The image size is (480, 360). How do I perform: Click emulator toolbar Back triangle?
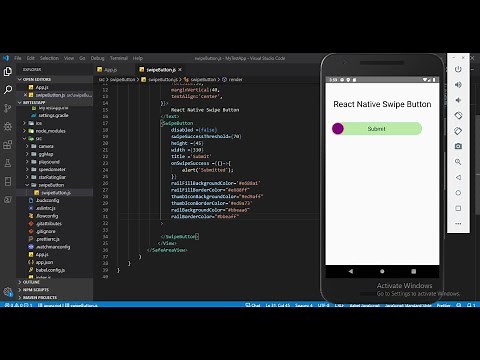[458, 177]
